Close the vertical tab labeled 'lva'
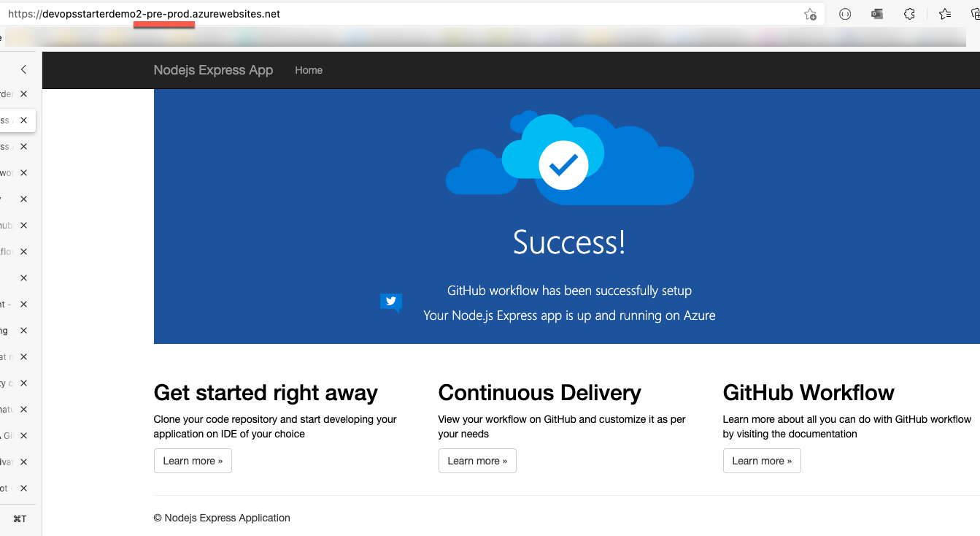 pos(23,462)
